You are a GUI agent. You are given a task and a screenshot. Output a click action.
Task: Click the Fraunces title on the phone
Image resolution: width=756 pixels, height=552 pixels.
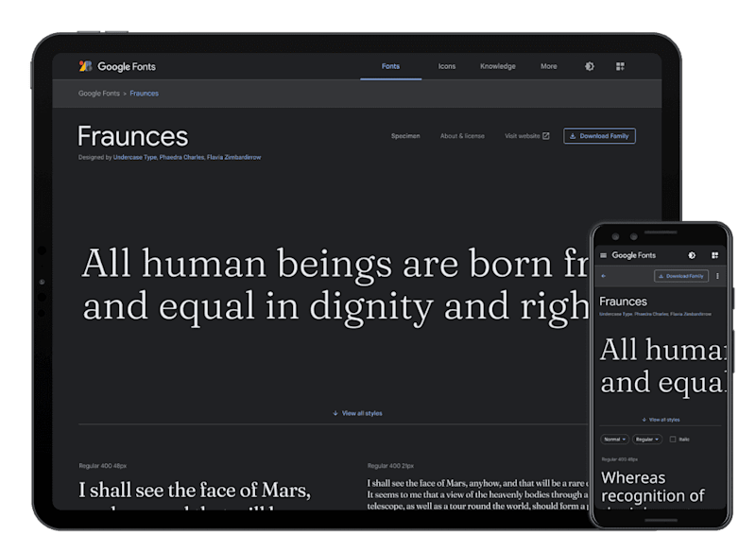pos(623,302)
